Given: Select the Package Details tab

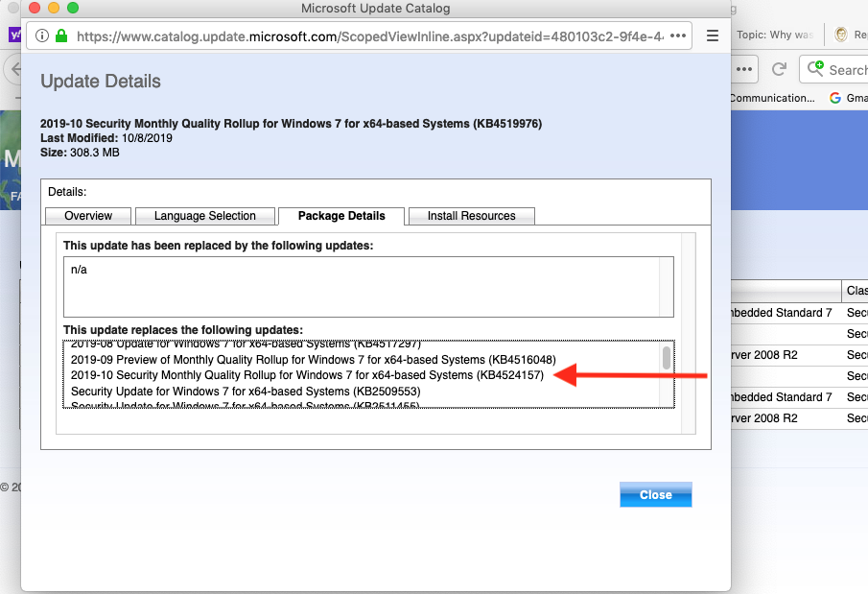Looking at the screenshot, I should point(341,216).
